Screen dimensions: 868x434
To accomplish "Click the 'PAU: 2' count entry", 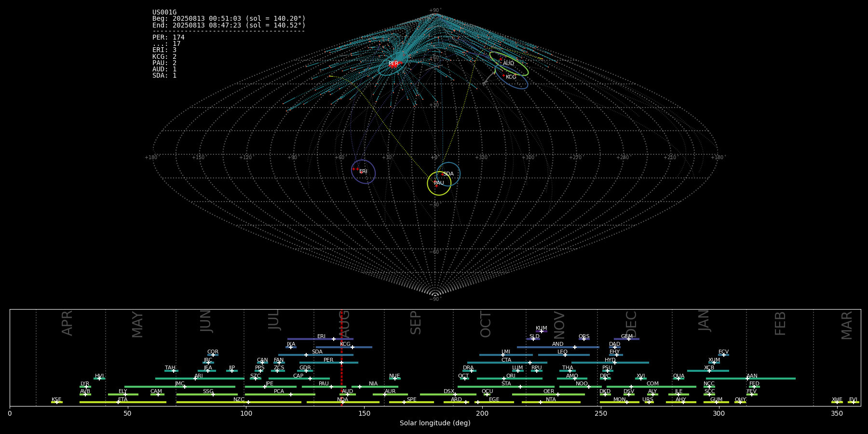I will 164,63.
